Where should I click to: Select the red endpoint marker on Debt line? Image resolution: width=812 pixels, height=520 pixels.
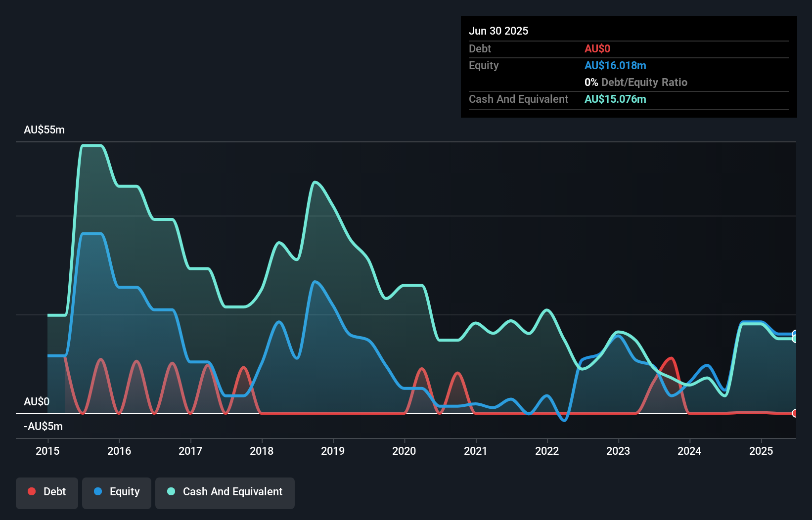(796, 413)
